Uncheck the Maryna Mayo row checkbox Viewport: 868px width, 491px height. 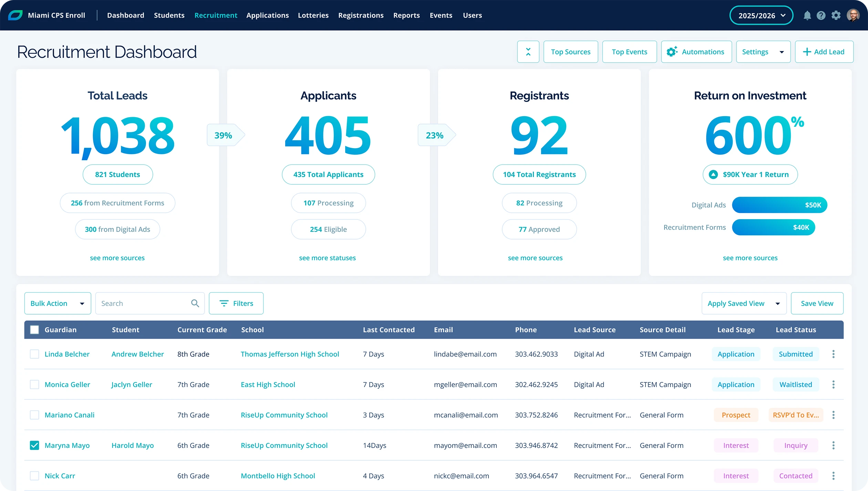pos(34,446)
